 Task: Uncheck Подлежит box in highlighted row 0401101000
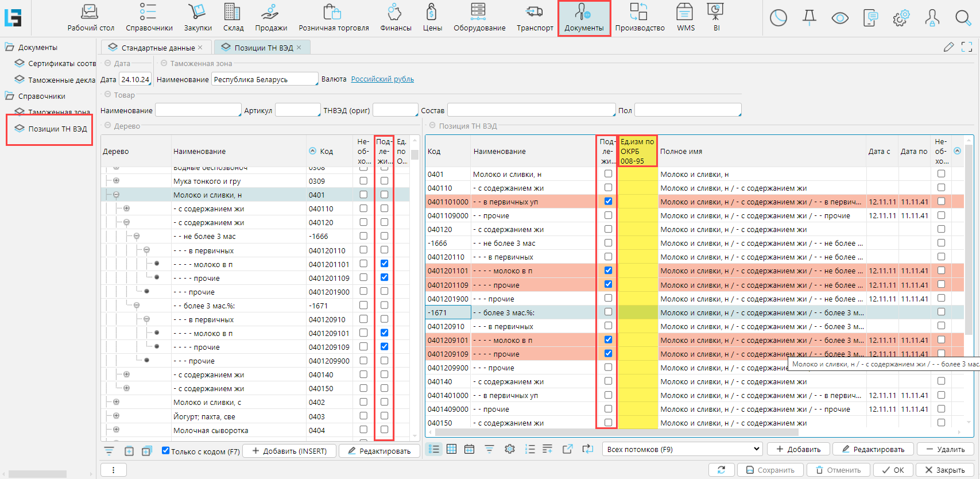point(608,202)
